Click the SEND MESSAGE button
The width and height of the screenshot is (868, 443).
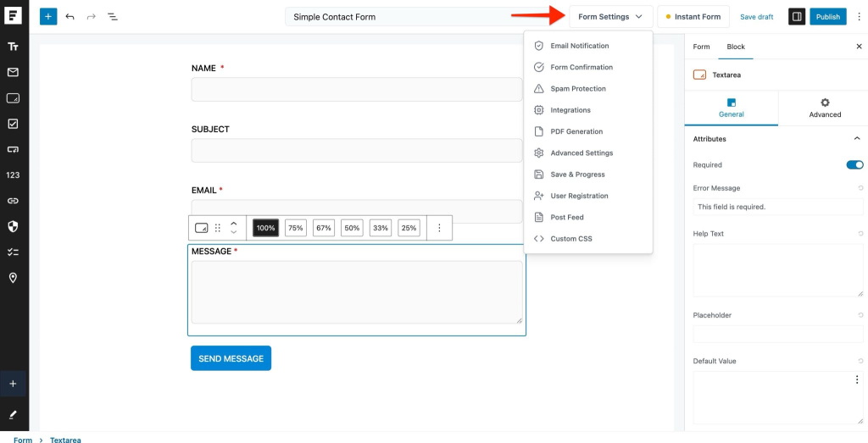click(231, 358)
